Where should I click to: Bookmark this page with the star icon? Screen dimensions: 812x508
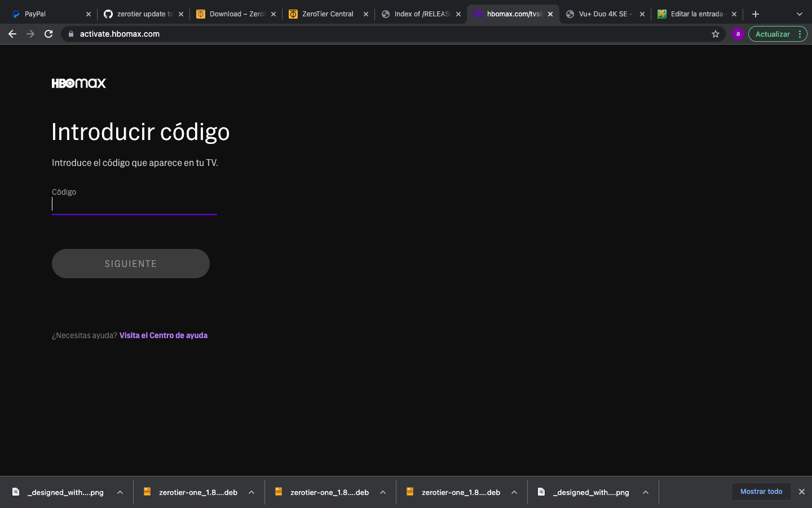point(716,34)
